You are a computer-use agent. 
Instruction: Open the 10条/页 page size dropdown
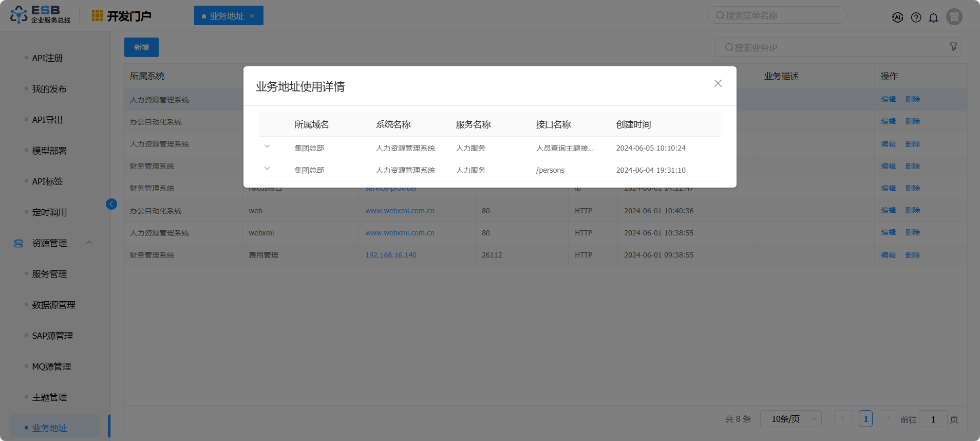tap(790, 419)
